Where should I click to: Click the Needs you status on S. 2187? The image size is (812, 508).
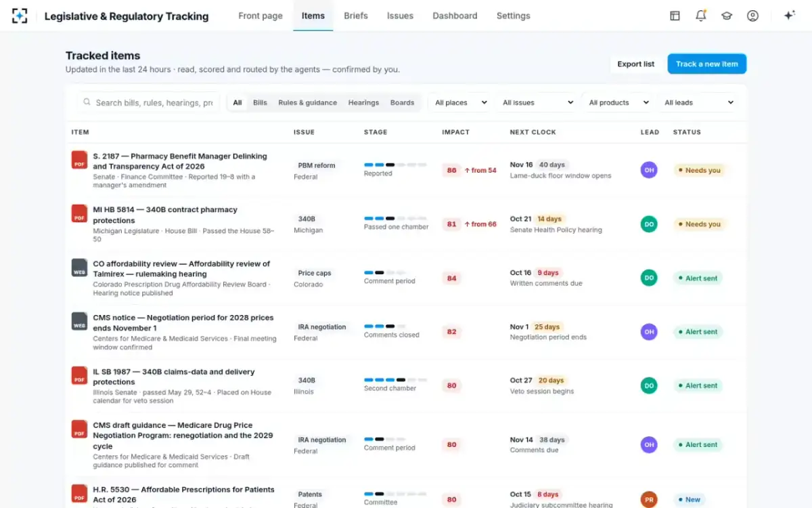coord(699,171)
